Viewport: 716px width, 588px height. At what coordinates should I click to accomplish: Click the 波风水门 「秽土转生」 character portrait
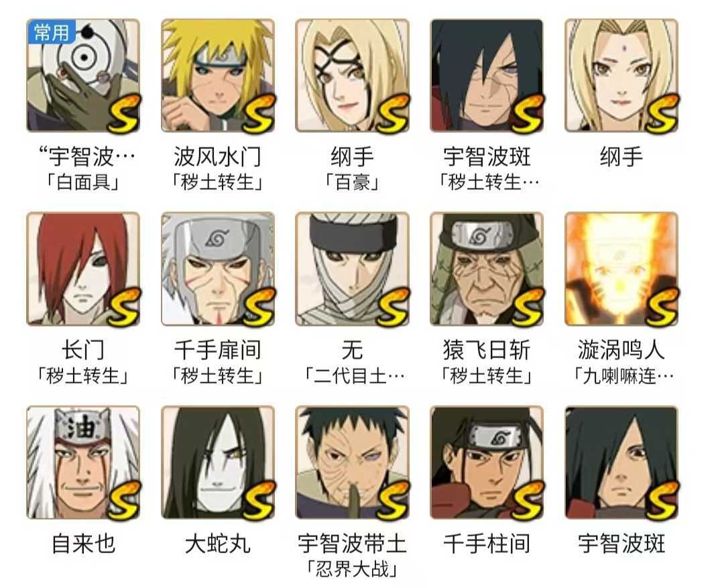click(218, 76)
